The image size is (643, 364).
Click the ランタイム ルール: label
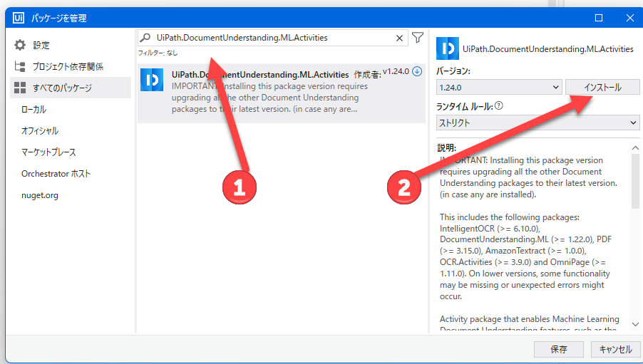point(465,106)
